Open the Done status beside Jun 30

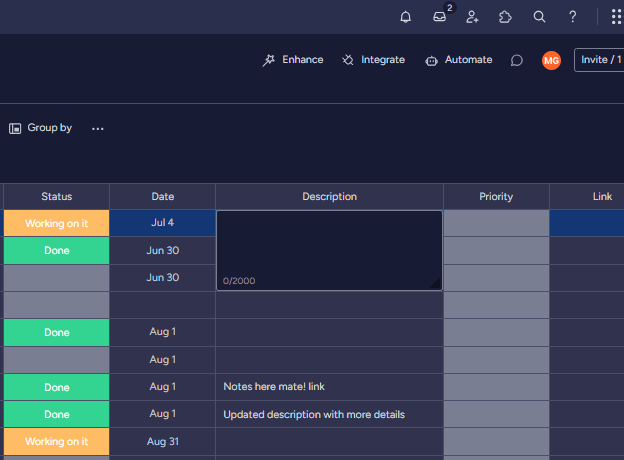coord(57,251)
